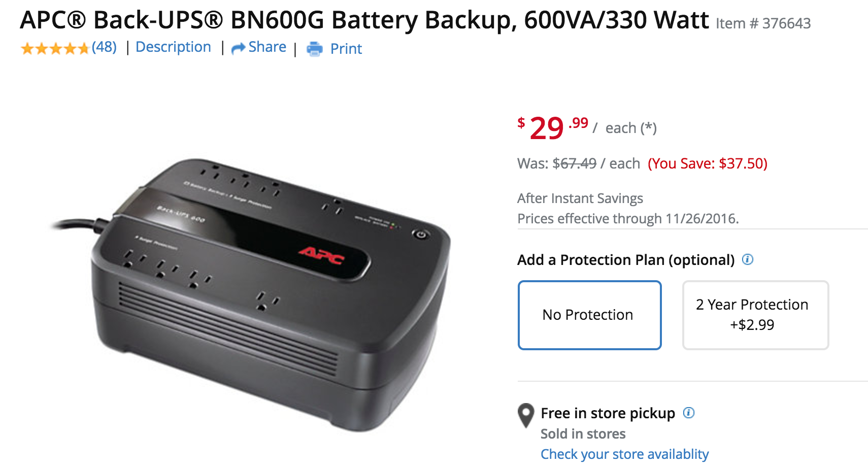The height and width of the screenshot is (468, 868).
Task: Click the Share text link
Action: pos(267,47)
